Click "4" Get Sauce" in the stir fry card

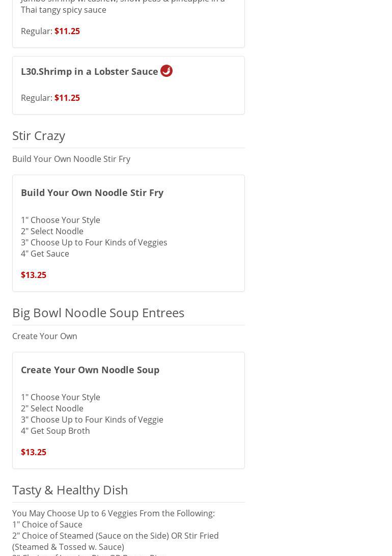pyautogui.click(x=45, y=254)
